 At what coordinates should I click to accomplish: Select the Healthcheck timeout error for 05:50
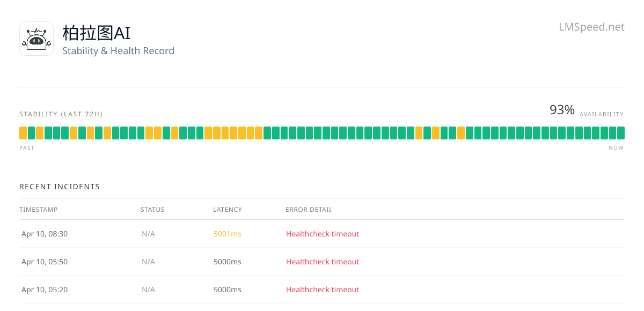pos(323,262)
